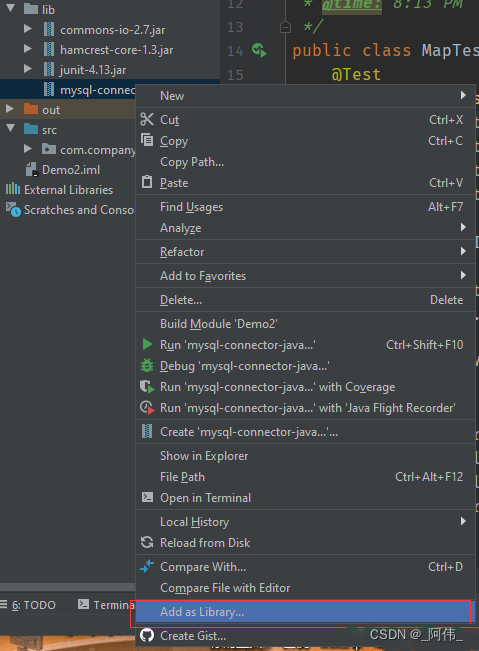Screen dimensions: 479x651
Task: Click the green Run triangle icon
Action: (147, 345)
